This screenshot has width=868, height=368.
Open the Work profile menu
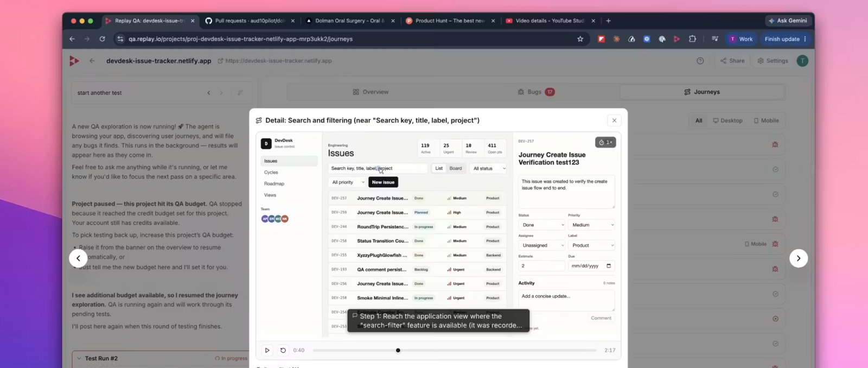pos(741,39)
